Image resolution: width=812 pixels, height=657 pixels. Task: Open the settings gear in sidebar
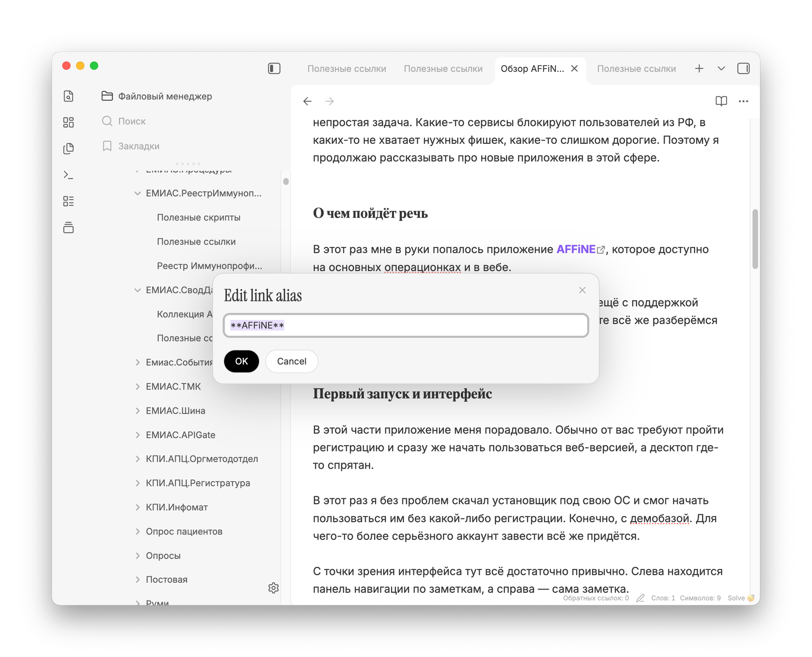(x=274, y=588)
